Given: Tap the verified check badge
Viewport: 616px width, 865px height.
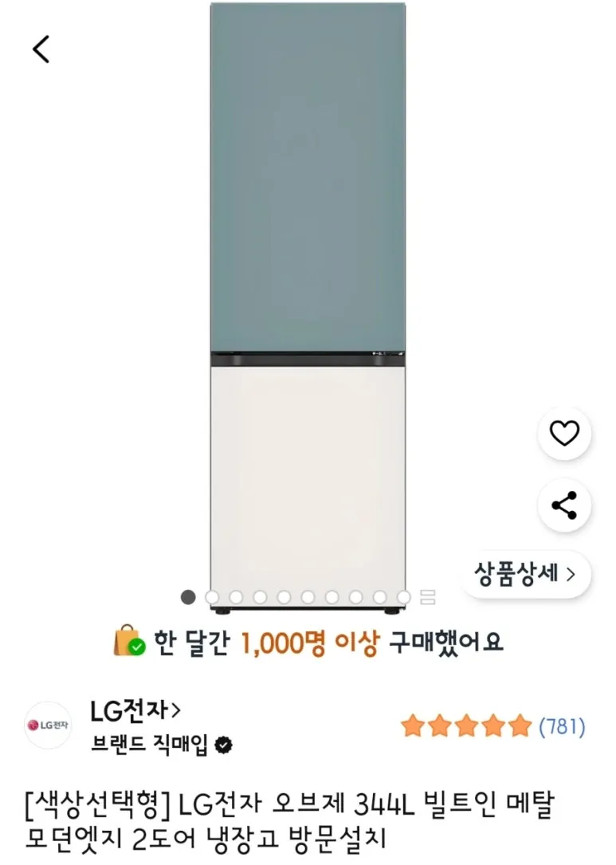Looking at the screenshot, I should click(x=225, y=745).
